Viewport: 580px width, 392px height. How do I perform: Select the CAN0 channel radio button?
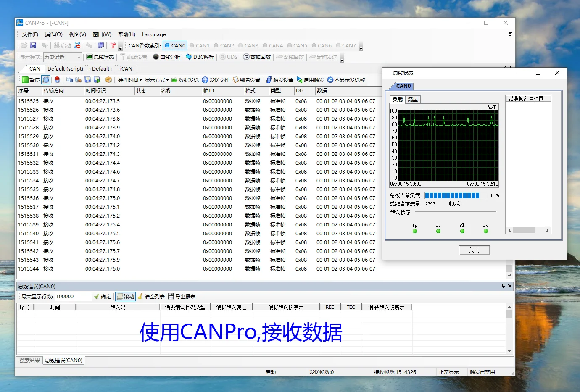click(175, 45)
